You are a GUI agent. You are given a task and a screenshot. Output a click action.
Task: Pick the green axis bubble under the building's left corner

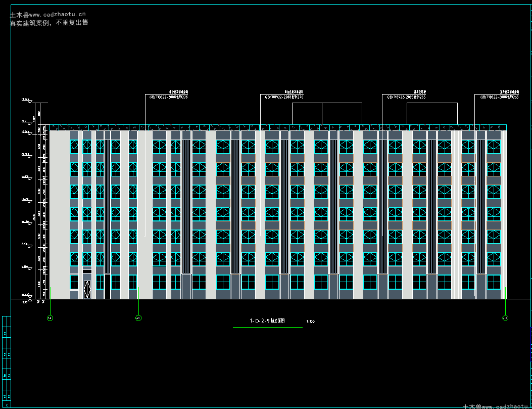50,318
